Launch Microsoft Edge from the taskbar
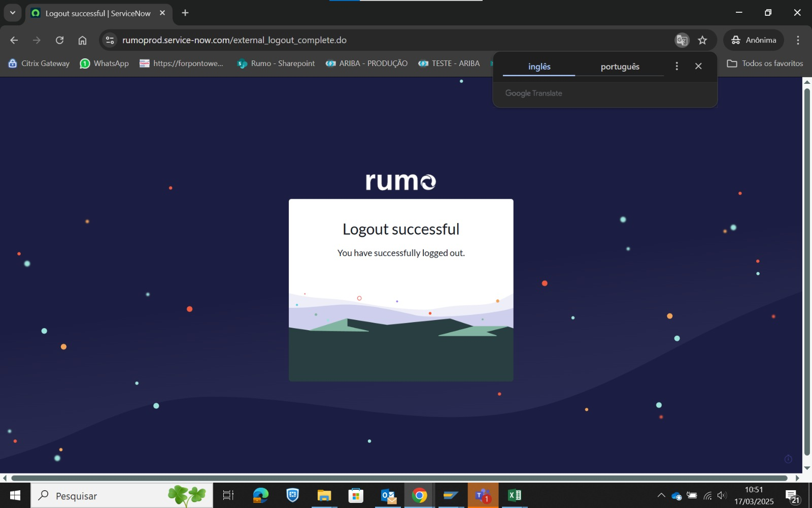Screen dimensions: 812x508 click(x=261, y=495)
